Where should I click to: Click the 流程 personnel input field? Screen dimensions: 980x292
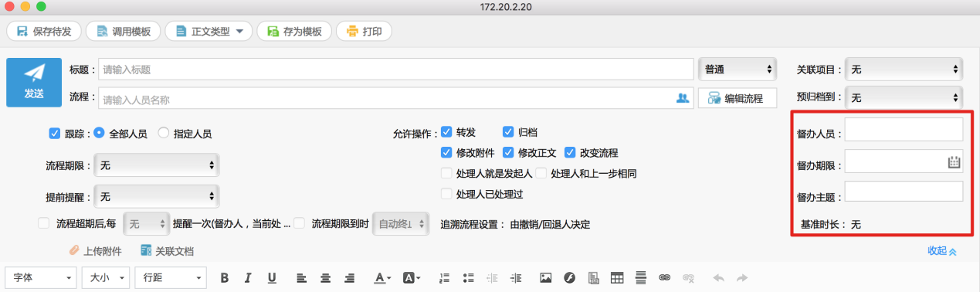(x=395, y=99)
